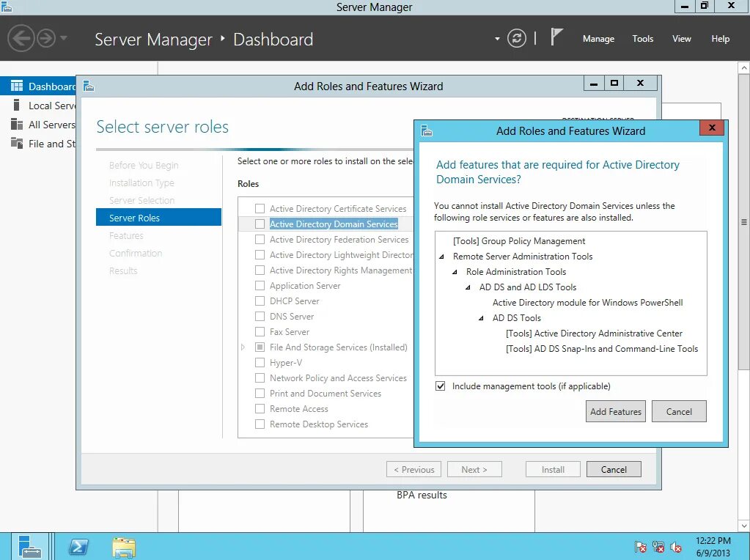Screen dimensions: 750x560
Task: Check Print and Document Services
Action: (260, 393)
